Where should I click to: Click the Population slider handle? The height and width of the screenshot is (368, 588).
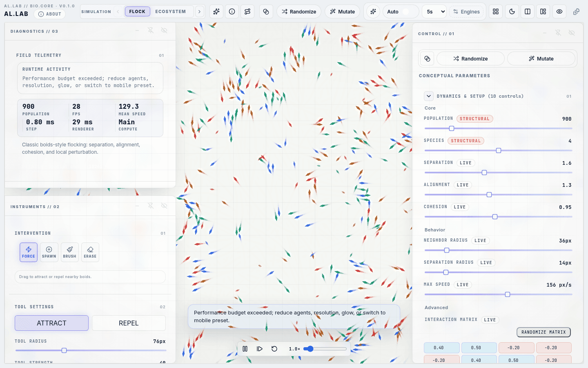point(452,128)
